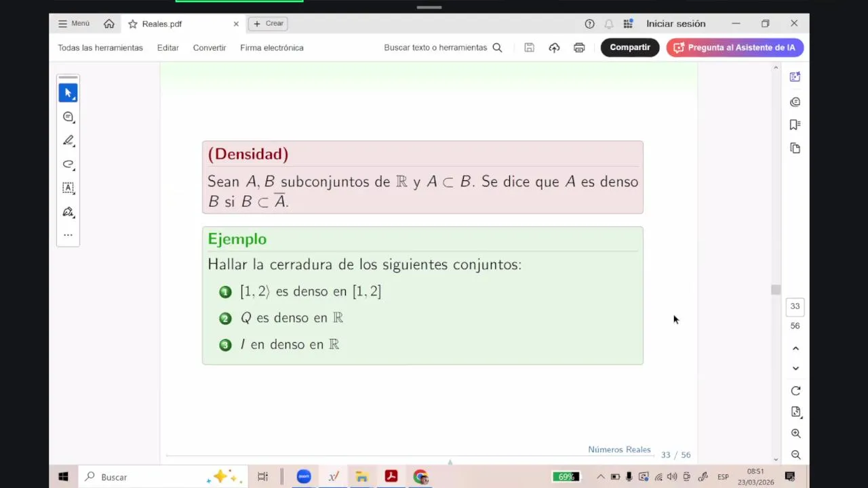This screenshot has width=868, height=488.
Task: Go to previous page up arrow
Action: point(795,348)
